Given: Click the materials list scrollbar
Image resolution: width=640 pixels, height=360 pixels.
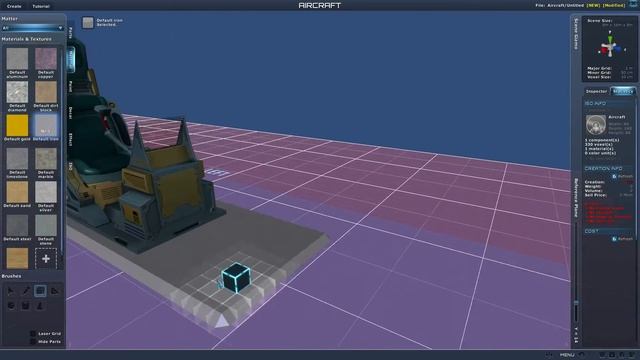Looking at the screenshot, I should click(62, 151).
